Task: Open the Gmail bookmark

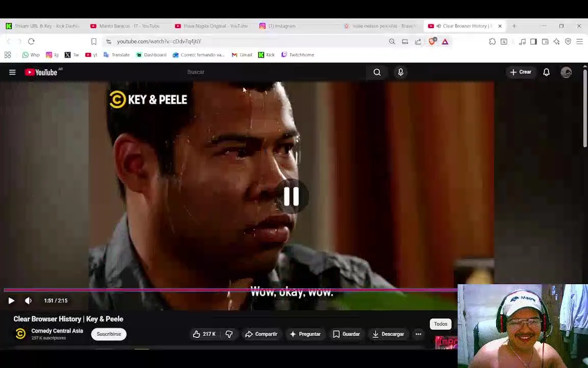Action: [x=241, y=55]
